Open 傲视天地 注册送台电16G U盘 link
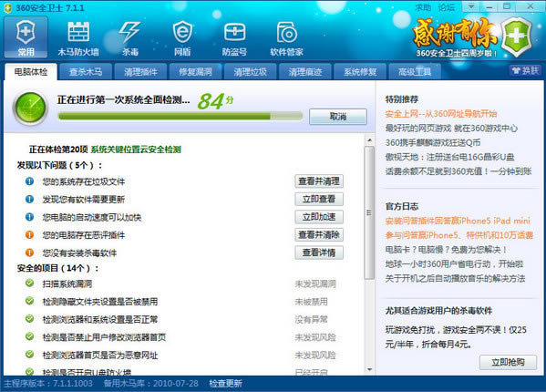This screenshot has width=546, height=392. pos(449,157)
